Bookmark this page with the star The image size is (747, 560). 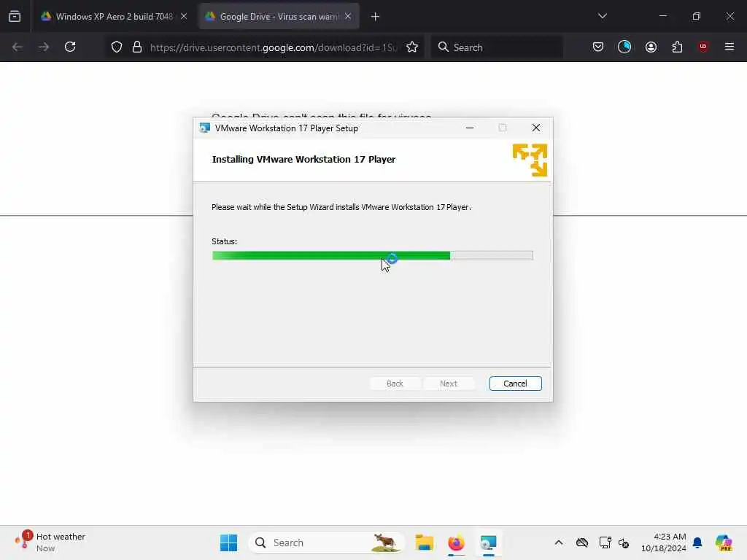coord(412,47)
